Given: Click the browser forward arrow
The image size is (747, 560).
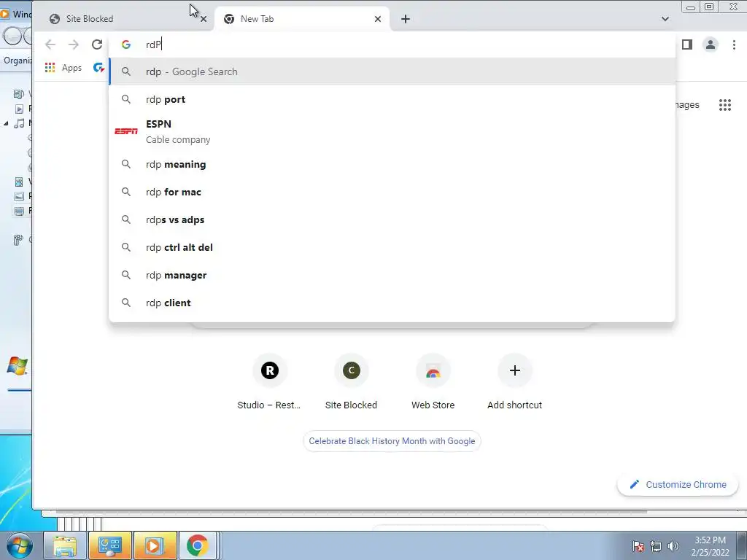Looking at the screenshot, I should click(x=74, y=44).
